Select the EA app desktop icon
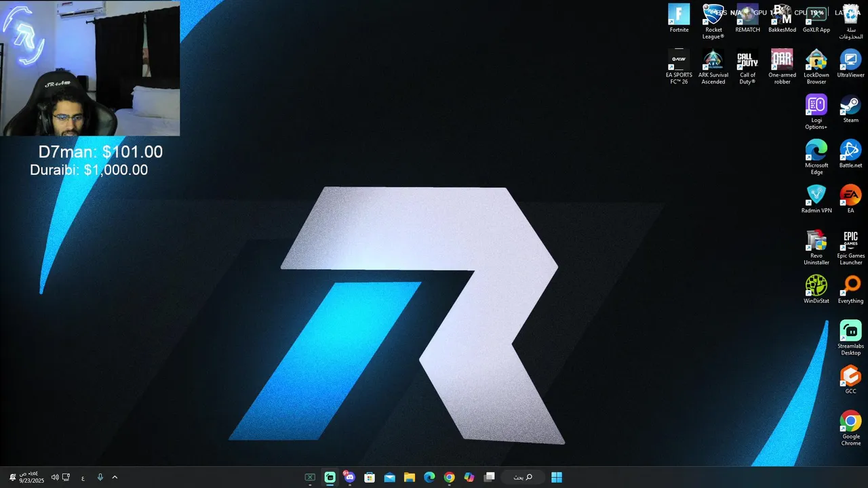This screenshot has width=868, height=488. click(850, 199)
